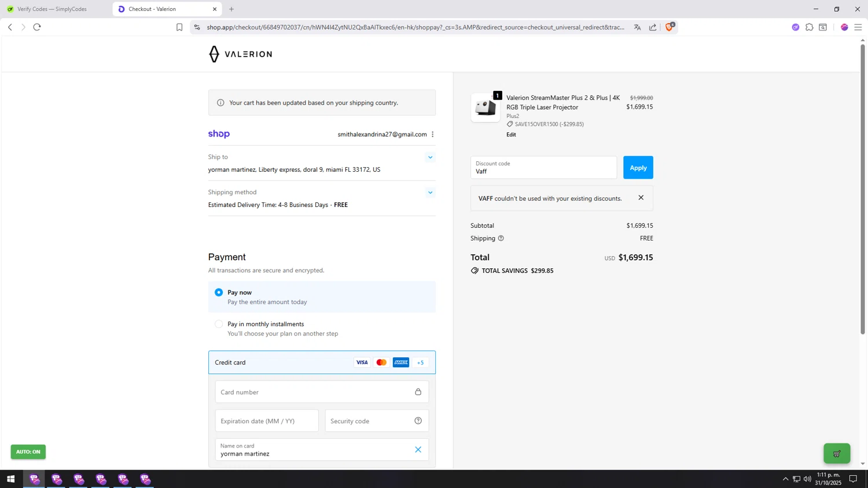The height and width of the screenshot is (488, 868).
Task: Open the translate page icon
Action: 637,27
